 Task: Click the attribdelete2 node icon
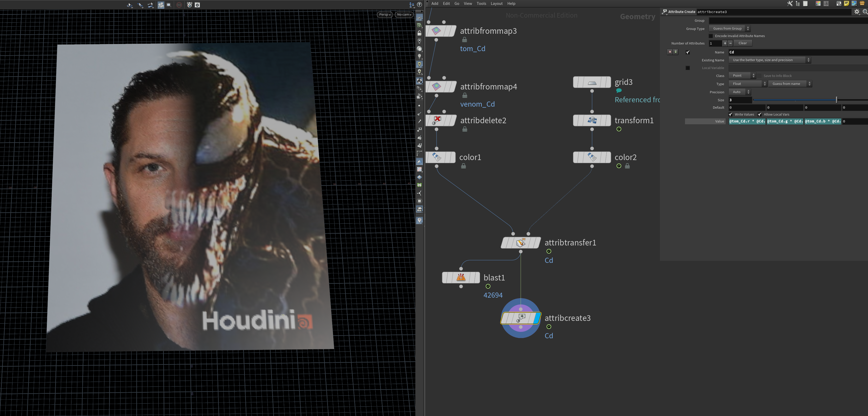437,120
